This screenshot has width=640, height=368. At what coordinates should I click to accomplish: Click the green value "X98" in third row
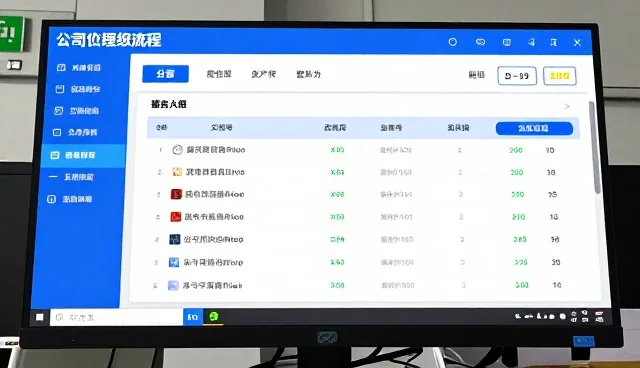[x=337, y=195]
